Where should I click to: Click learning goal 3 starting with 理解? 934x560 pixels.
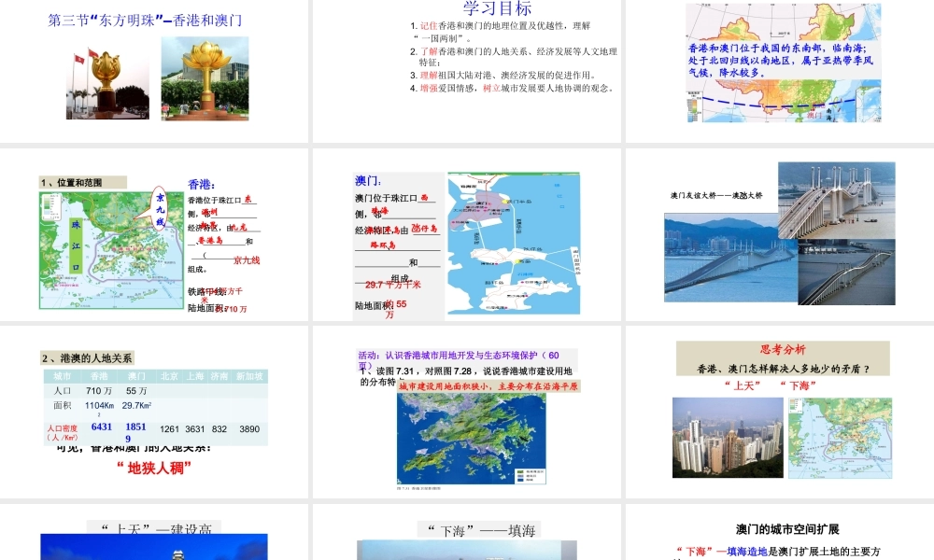pyautogui.click(x=503, y=75)
